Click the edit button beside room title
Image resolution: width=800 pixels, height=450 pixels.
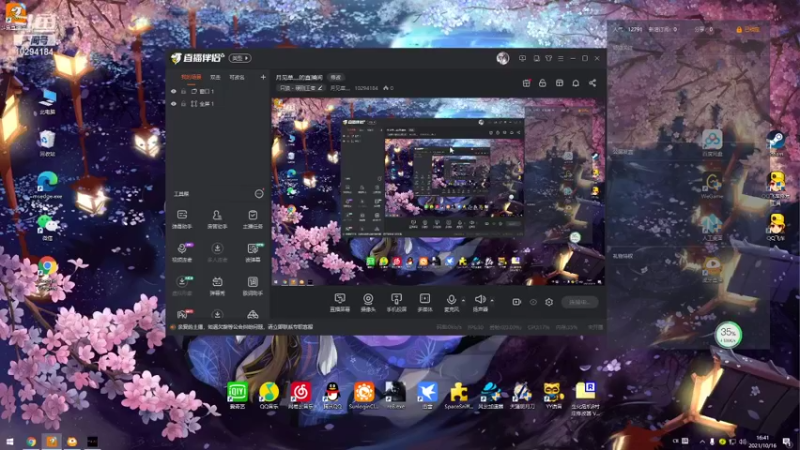[x=336, y=78]
